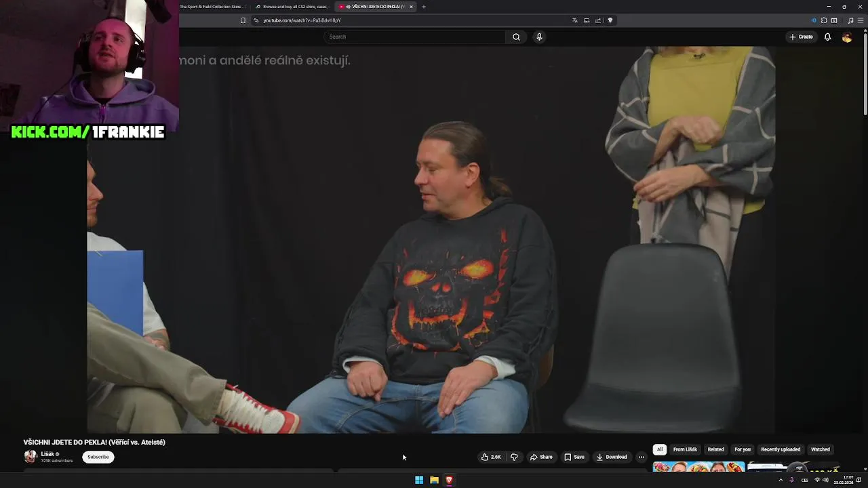The width and height of the screenshot is (868, 488).
Task: Select the All filter chip
Action: coord(659,449)
